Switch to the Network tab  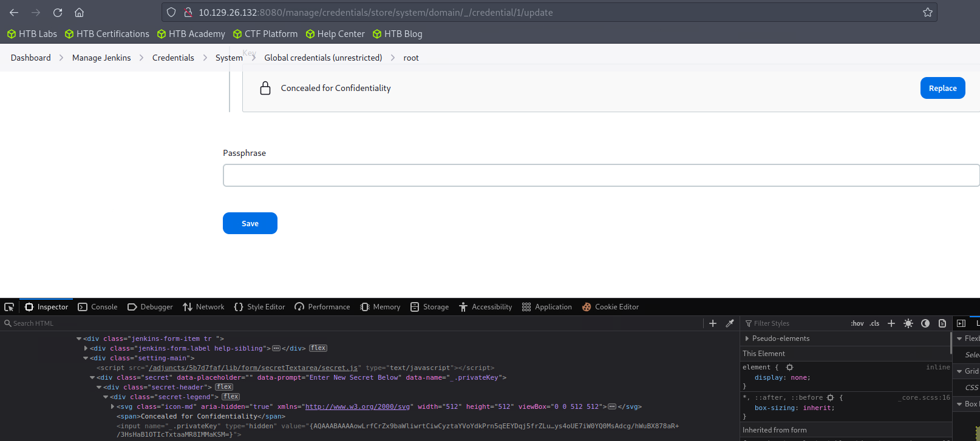[x=203, y=307]
